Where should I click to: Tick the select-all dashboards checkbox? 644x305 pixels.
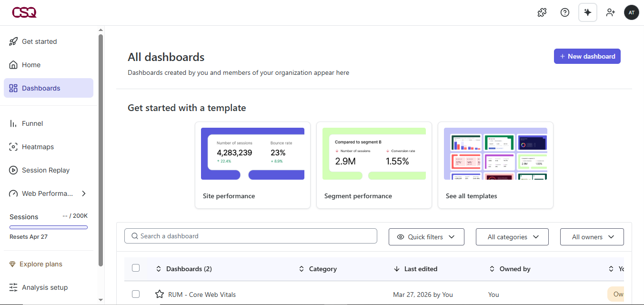pos(136,268)
